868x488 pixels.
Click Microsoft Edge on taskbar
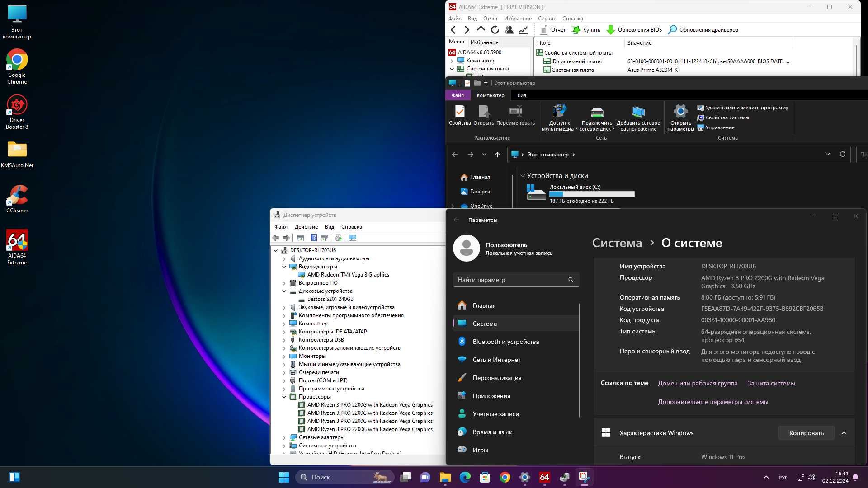[465, 477]
